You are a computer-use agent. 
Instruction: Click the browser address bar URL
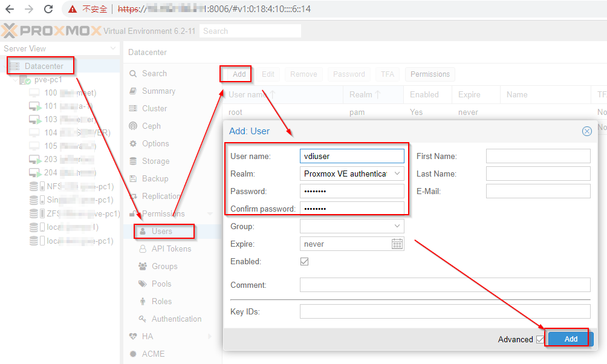[213, 9]
